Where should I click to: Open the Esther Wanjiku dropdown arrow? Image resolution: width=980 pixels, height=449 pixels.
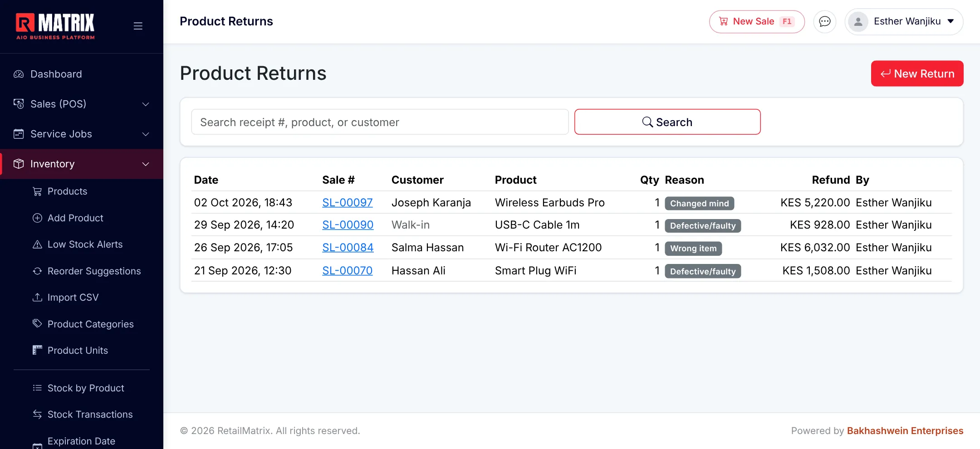[951, 21]
